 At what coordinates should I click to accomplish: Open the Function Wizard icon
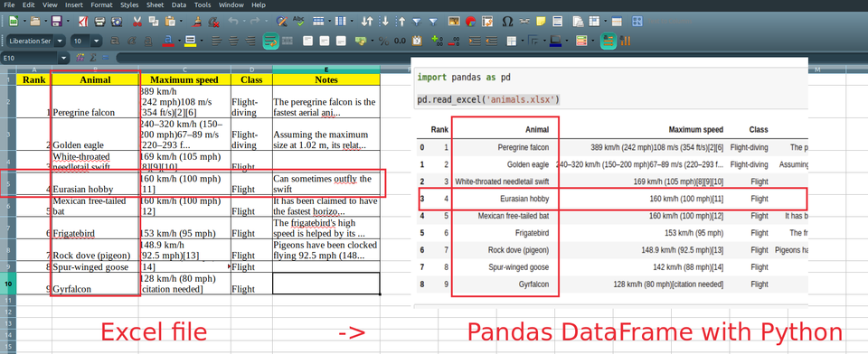click(x=80, y=58)
